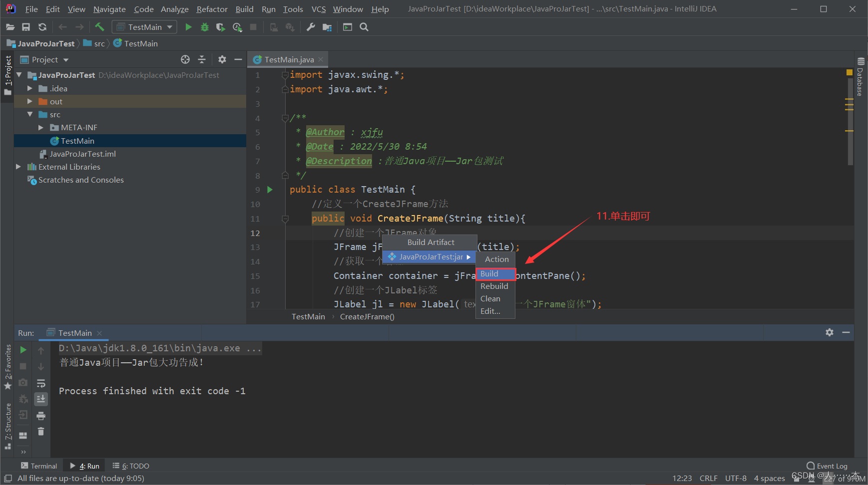Select Build in the artifact Action submenu
The height and width of the screenshot is (485, 868).
coord(495,274)
